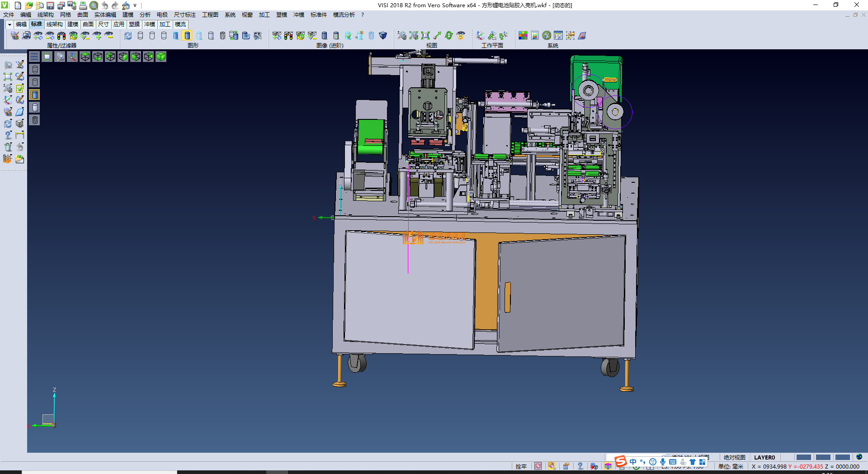Toggle the top wireframe cylinder mode in viewport

35,69
